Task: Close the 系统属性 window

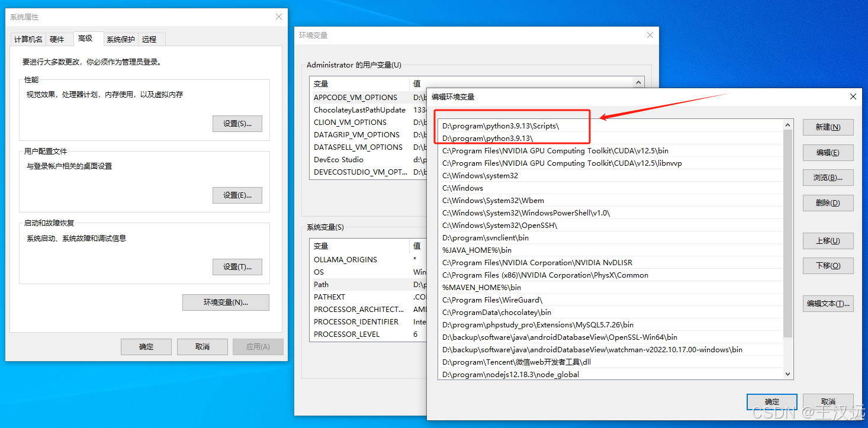Action: 279,17
